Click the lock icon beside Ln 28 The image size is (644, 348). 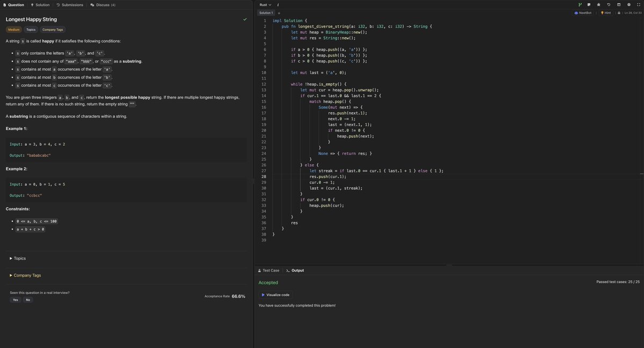click(x=619, y=13)
